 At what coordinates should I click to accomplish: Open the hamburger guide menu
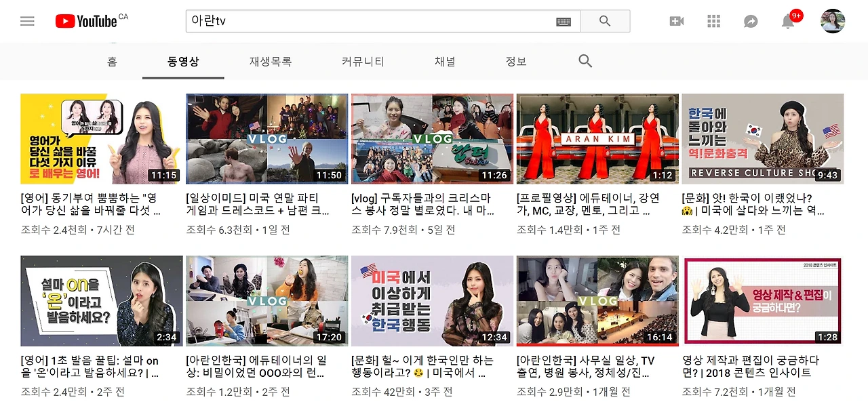coord(27,21)
